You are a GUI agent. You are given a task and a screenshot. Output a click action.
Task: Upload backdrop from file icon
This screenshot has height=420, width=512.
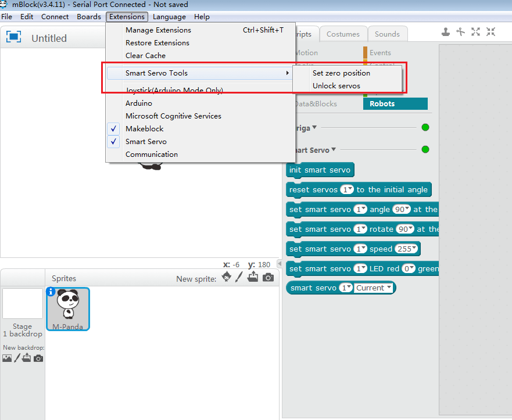[27, 358]
